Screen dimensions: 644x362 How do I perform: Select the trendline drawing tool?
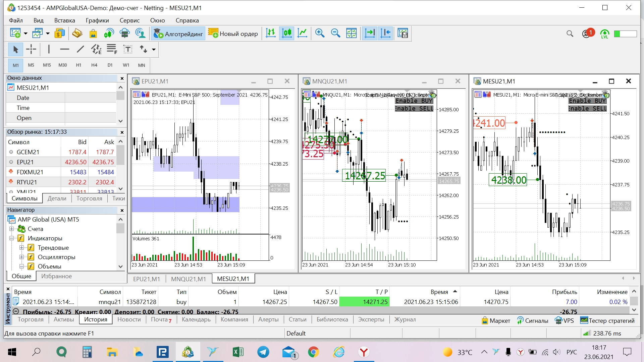(80, 49)
